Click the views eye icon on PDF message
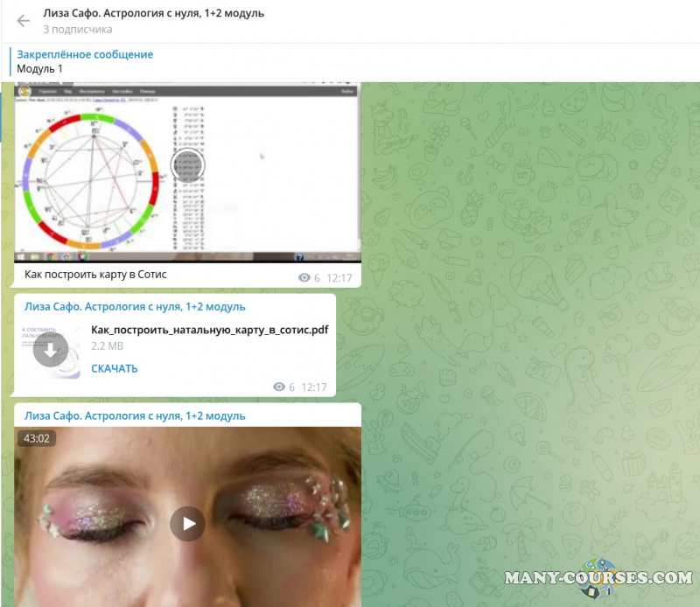Image resolution: width=700 pixels, height=607 pixels. [x=279, y=387]
